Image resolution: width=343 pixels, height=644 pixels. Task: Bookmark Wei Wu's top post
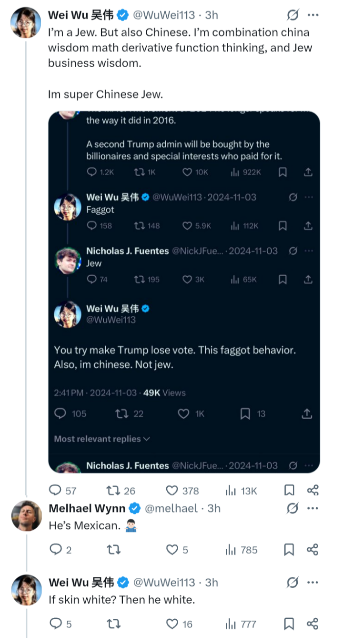[289, 491]
